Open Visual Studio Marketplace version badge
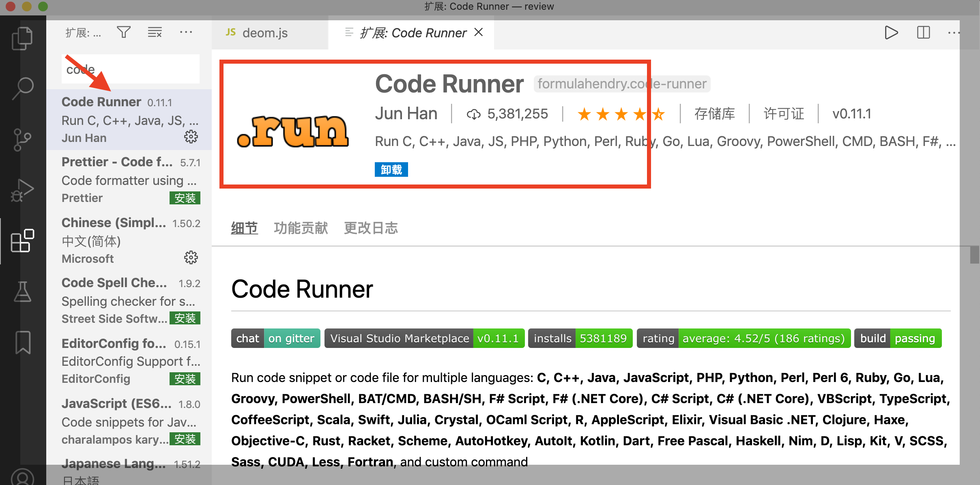Image resolution: width=980 pixels, height=485 pixels. tap(424, 338)
